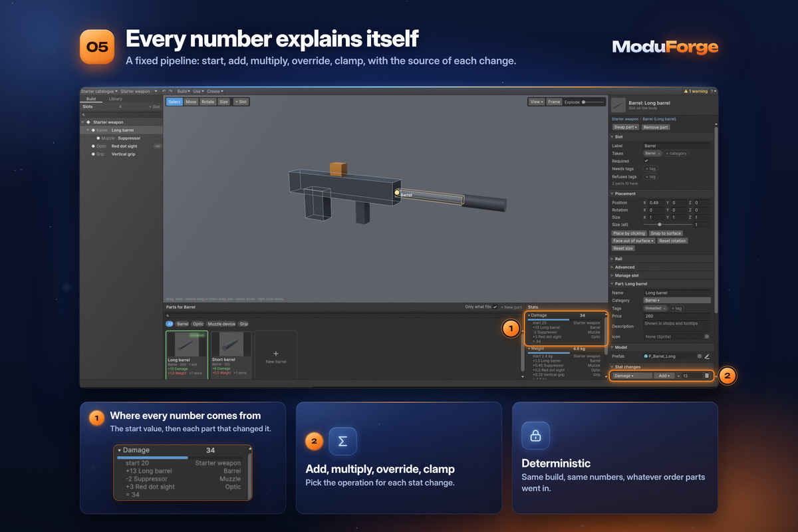798x532 pixels.
Task: Activate the Rotate tool in the viewport
Action: point(208,102)
